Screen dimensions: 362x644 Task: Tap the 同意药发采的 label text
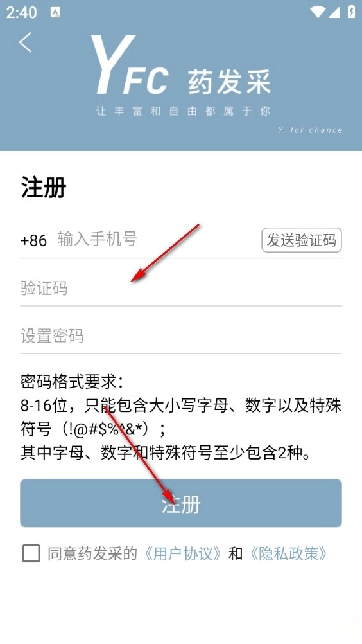(92, 553)
